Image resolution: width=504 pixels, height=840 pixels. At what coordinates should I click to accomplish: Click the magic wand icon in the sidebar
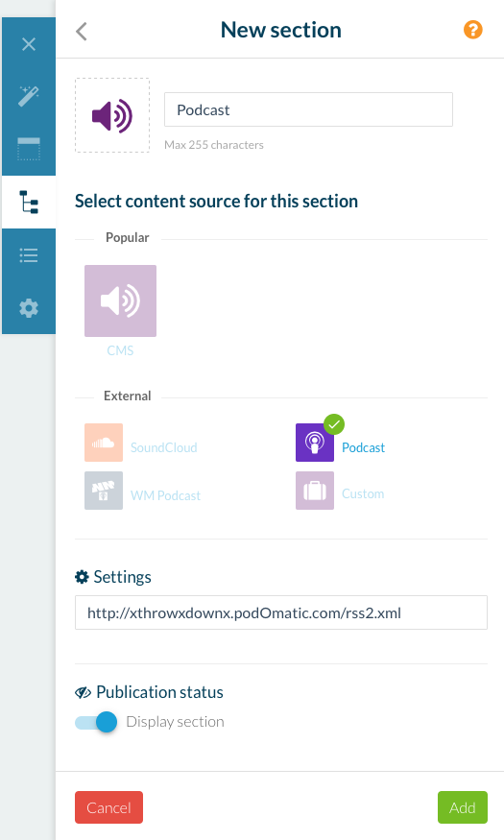click(x=29, y=96)
